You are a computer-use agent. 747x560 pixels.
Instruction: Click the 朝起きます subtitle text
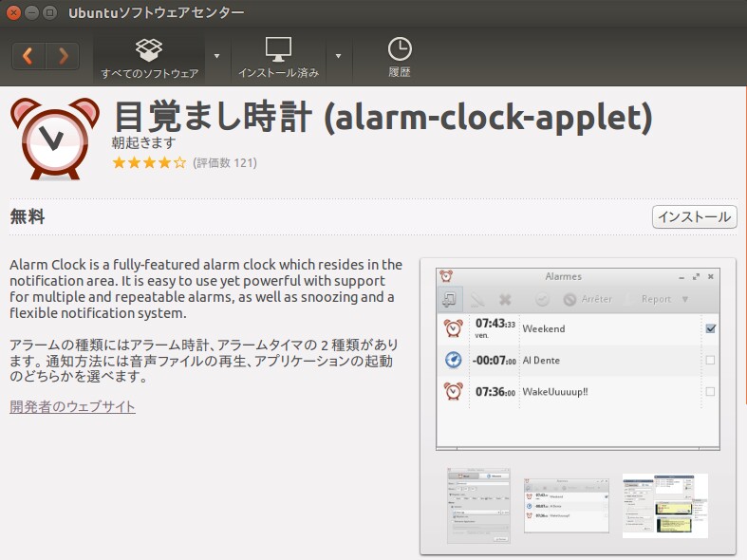click(144, 142)
